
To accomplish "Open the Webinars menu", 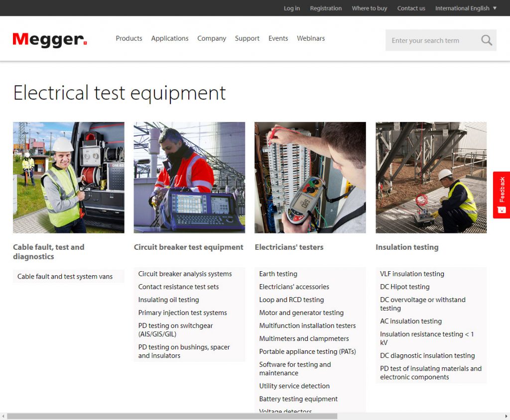I will tap(311, 38).
